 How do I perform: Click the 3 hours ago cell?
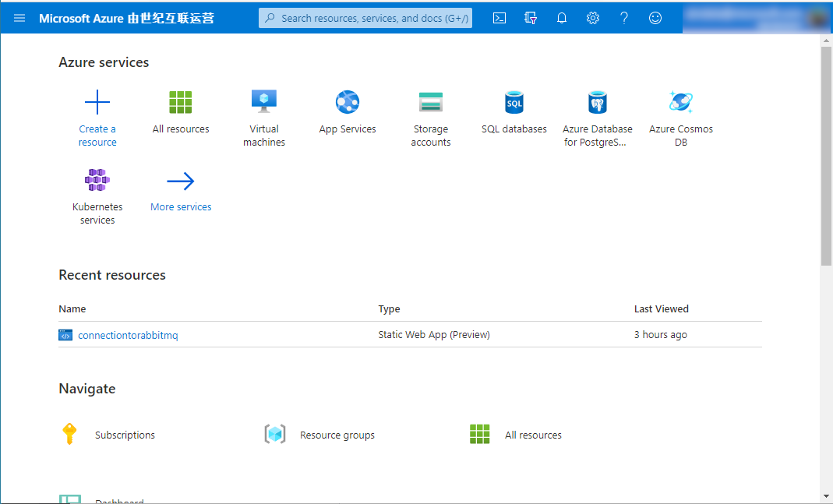(x=660, y=335)
